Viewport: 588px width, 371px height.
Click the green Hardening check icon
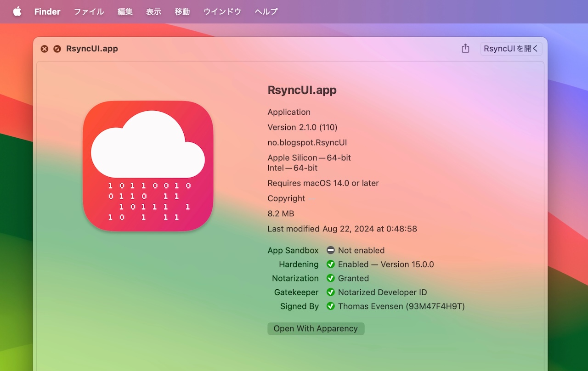(331, 264)
